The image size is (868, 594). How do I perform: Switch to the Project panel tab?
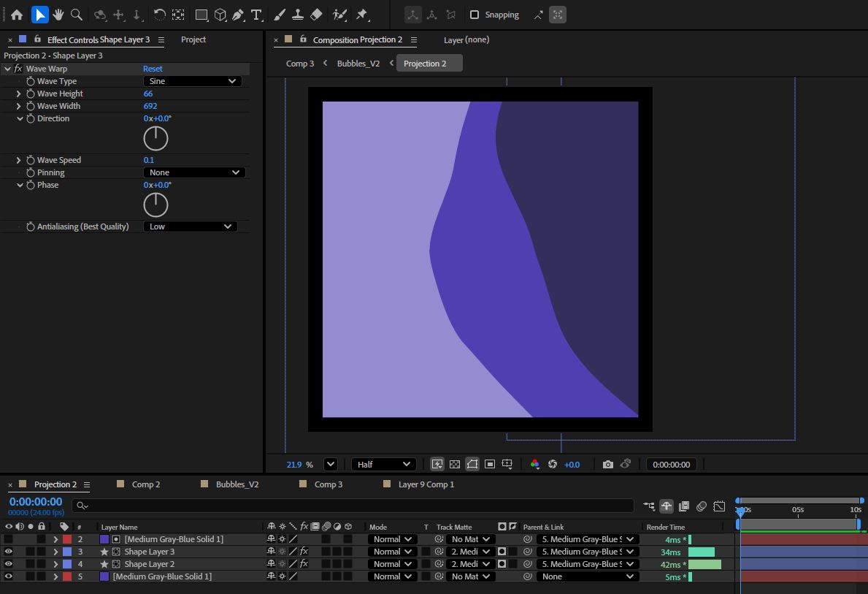point(193,39)
